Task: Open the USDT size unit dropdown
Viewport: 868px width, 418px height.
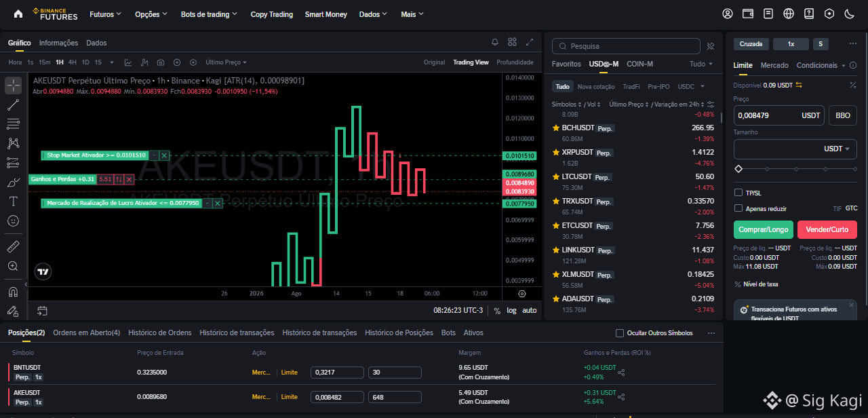Action: 836,149
